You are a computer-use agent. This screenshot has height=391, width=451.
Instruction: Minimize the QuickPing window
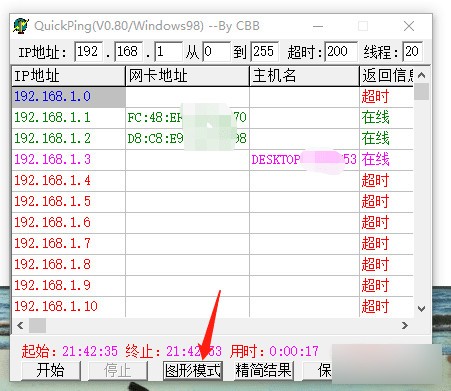(x=318, y=26)
